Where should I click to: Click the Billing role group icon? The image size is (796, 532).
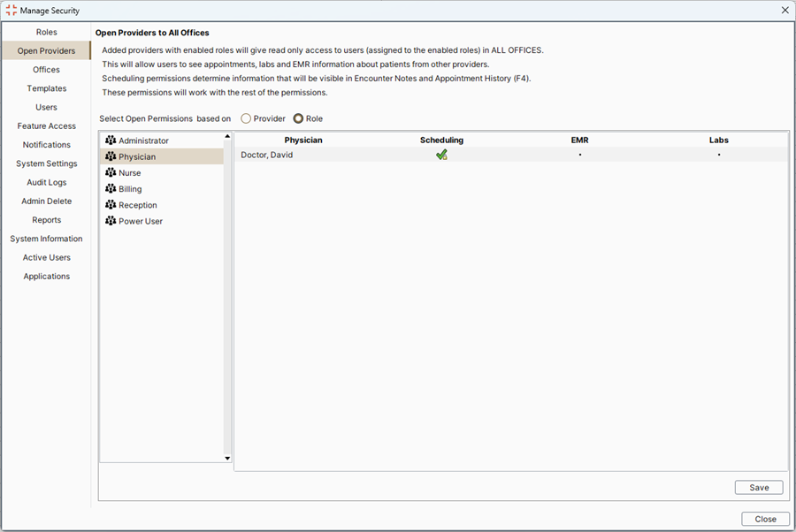pos(111,189)
